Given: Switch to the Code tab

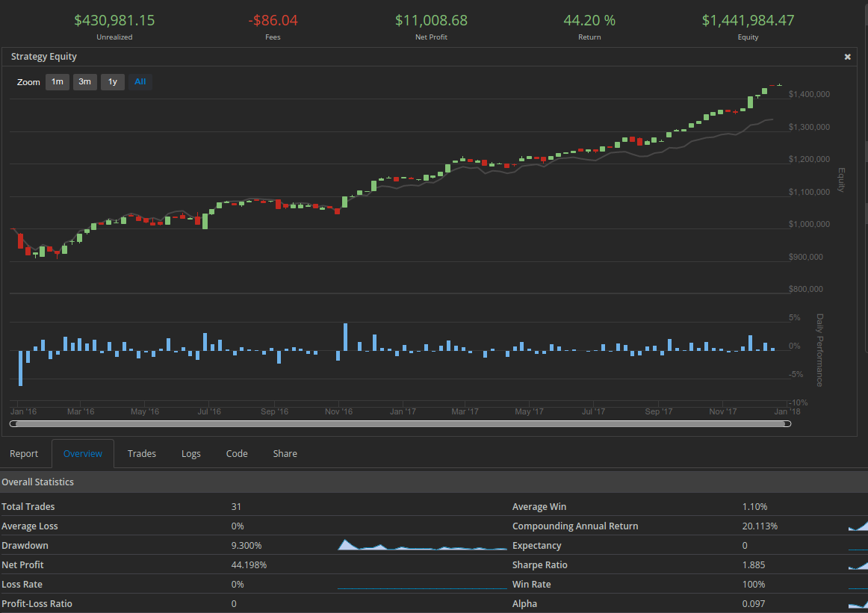Looking at the screenshot, I should click(237, 454).
